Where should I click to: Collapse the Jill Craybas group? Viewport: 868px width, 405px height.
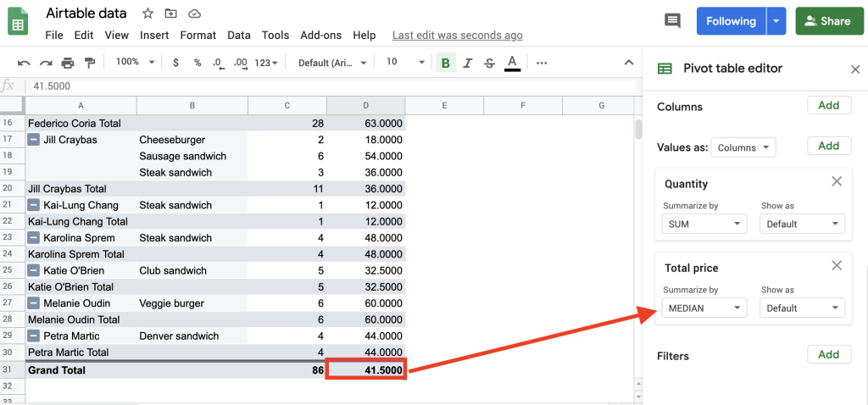coord(34,140)
